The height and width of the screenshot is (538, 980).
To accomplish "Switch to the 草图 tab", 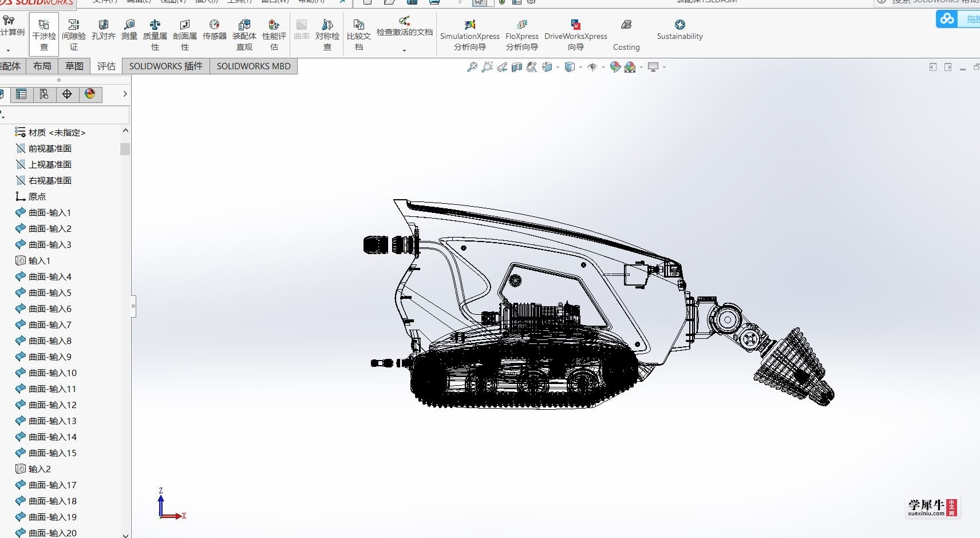I will pos(74,66).
